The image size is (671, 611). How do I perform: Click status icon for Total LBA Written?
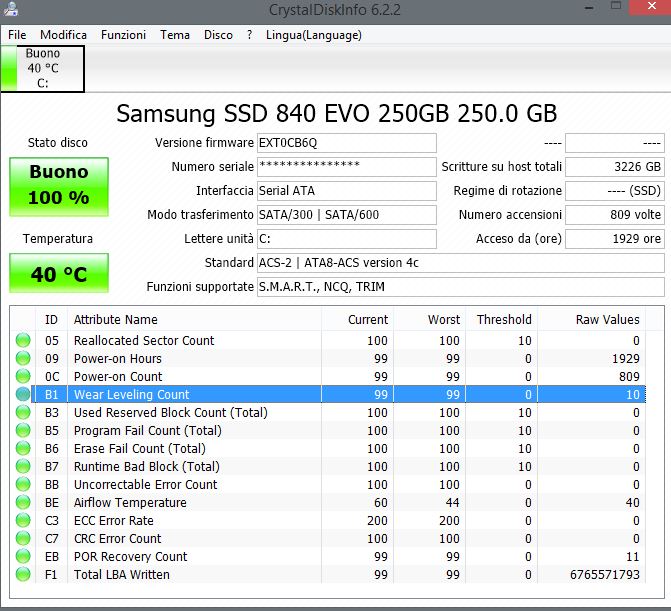(23, 574)
